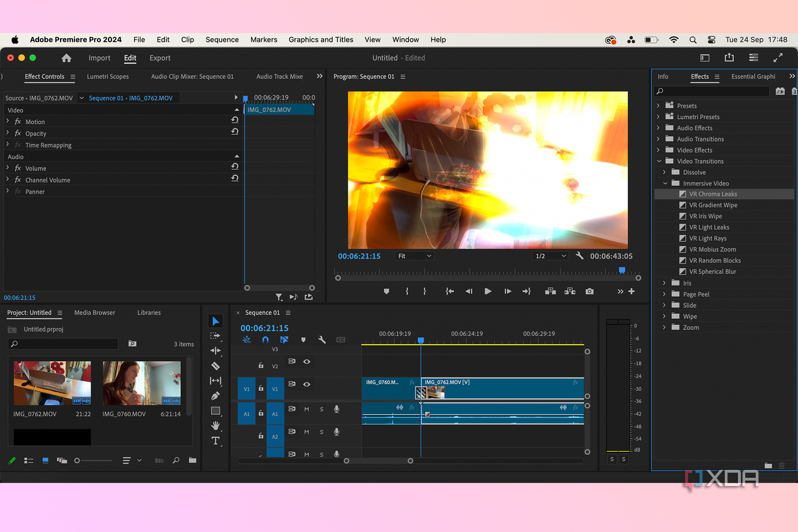Open the Import workspace
Screen dimensions: 798x532
(100, 58)
